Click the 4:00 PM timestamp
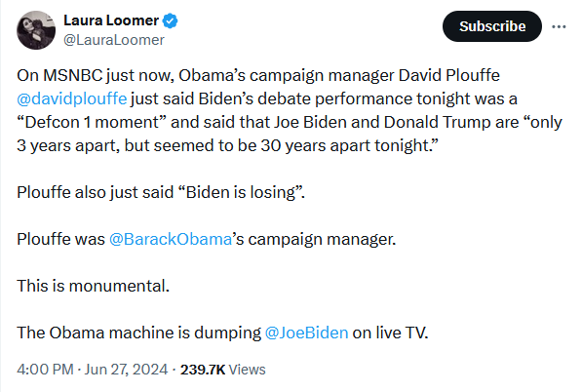 [45, 370]
